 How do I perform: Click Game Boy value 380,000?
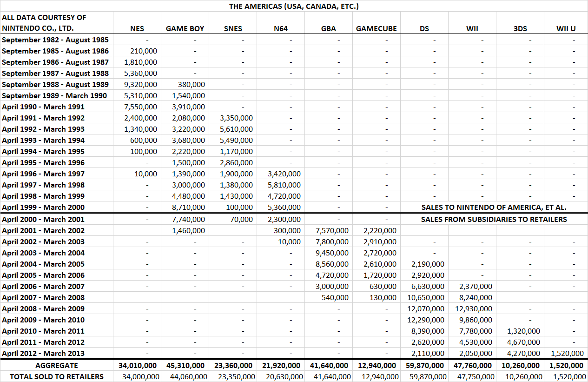[x=192, y=84]
